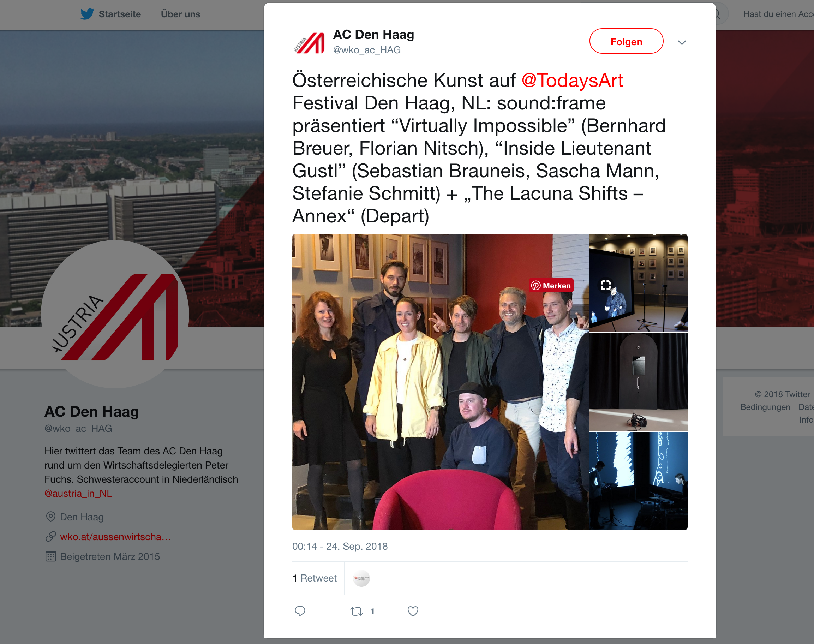Visit the wko.at/aussenwirtscha… website link
Viewport: 814px width, 644px height.
coord(115,537)
